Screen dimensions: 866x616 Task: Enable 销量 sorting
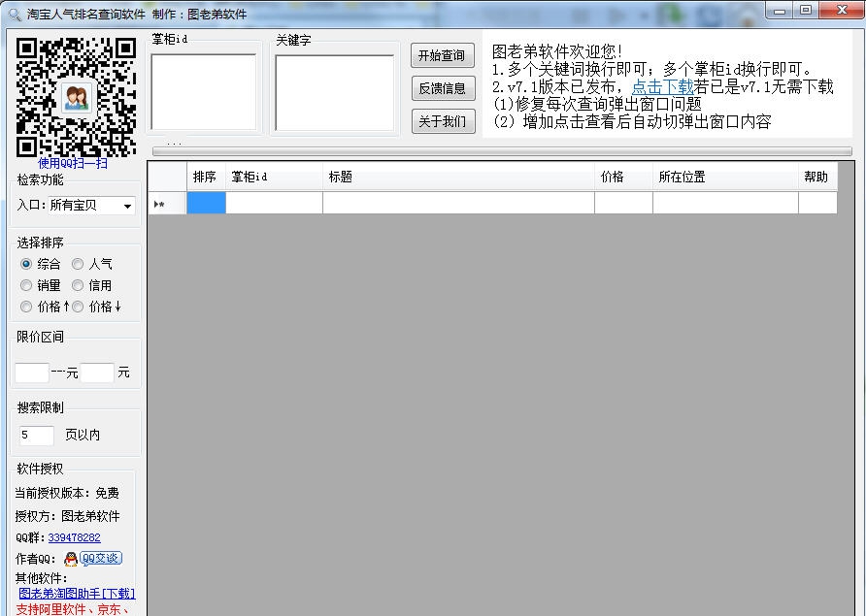(24, 285)
